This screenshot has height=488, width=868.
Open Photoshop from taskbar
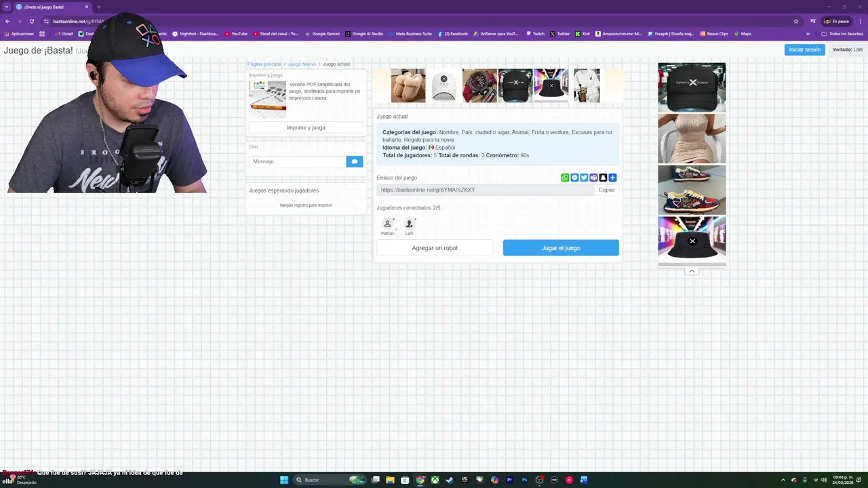(x=524, y=480)
